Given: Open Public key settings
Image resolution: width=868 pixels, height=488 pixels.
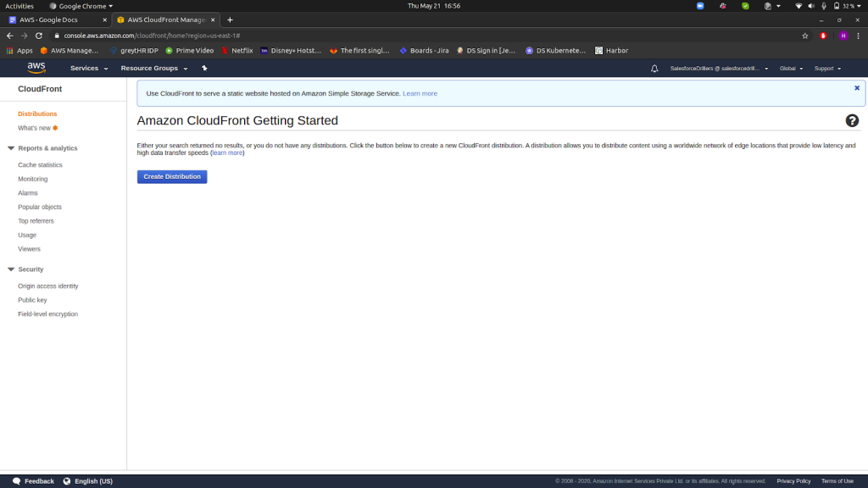Looking at the screenshot, I should 32,300.
